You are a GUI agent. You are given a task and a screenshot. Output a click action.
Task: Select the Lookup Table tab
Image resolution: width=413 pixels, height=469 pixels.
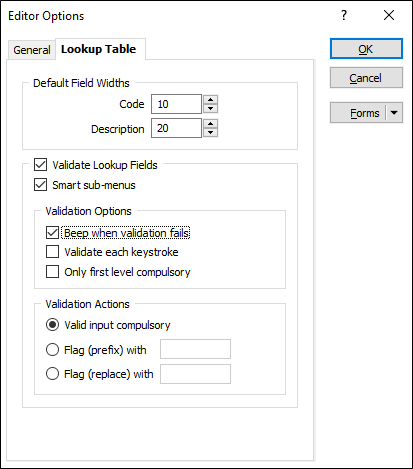[99, 49]
